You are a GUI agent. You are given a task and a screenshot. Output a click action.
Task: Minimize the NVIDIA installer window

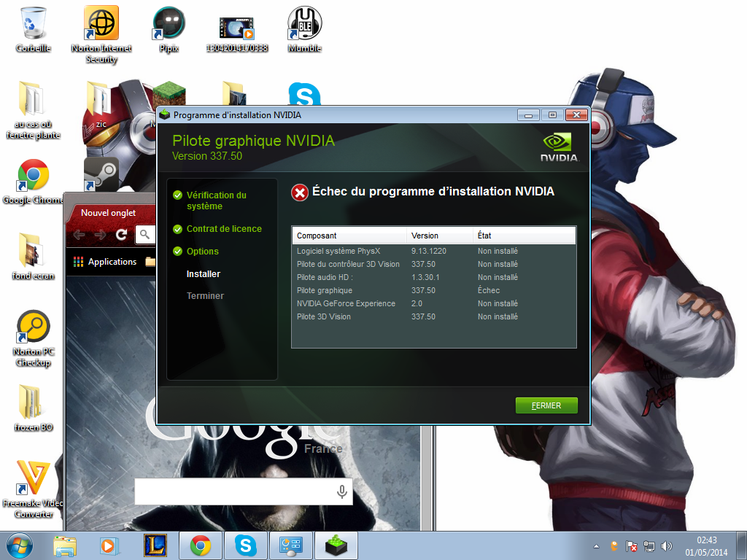[528, 115]
